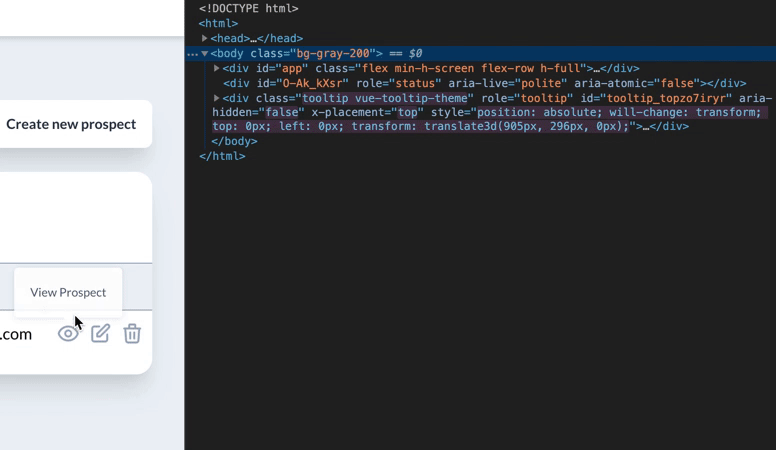Click the eye icon to view prospect
Viewport: 776px width, 450px height.
point(68,334)
